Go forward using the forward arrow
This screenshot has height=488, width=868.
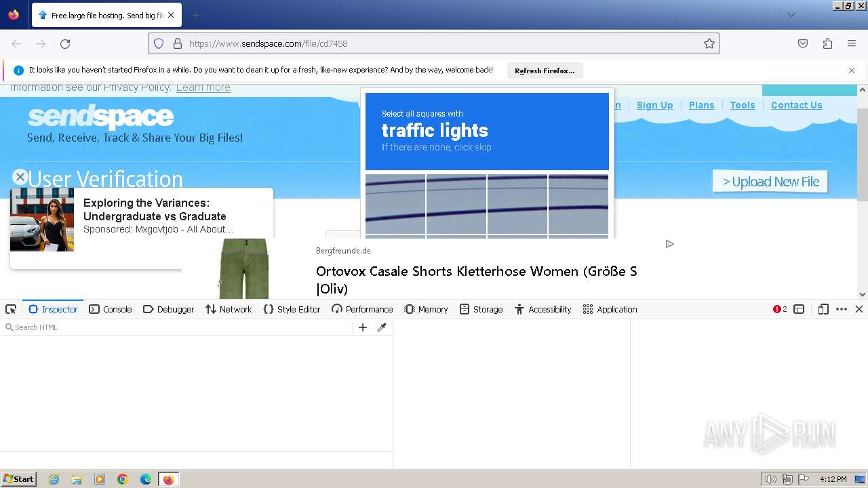tap(41, 43)
